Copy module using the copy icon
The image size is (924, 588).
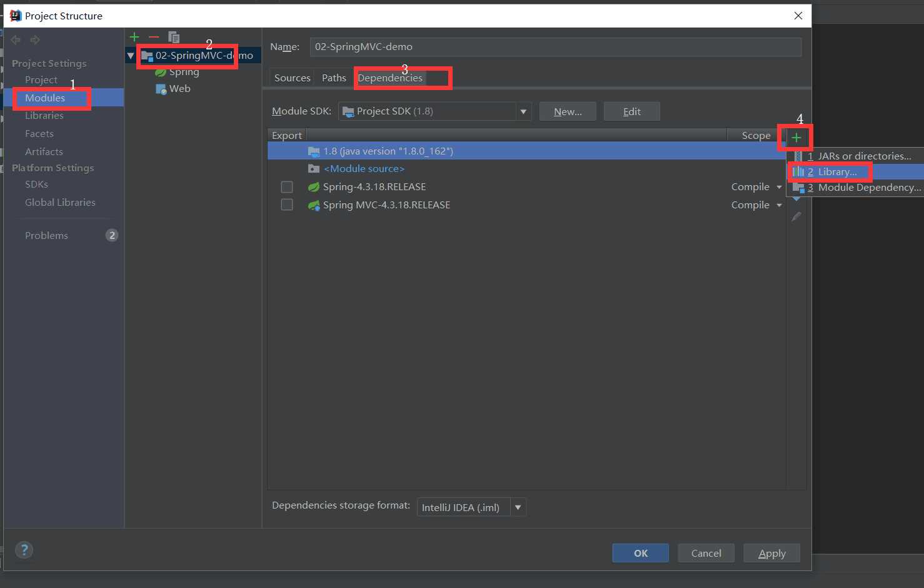pyautogui.click(x=174, y=37)
